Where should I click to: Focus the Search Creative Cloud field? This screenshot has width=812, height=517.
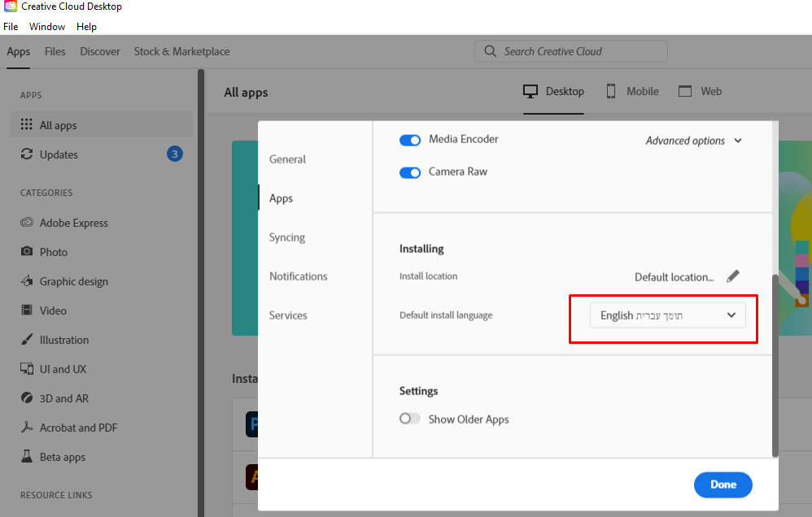(570, 51)
